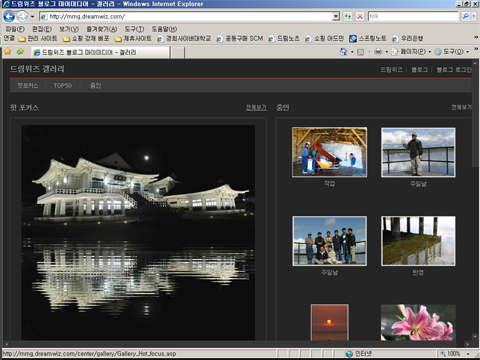Screen dimensions: 480x360
Task: Open the recent pages dropdown beside Forward
Action: coord(32,16)
